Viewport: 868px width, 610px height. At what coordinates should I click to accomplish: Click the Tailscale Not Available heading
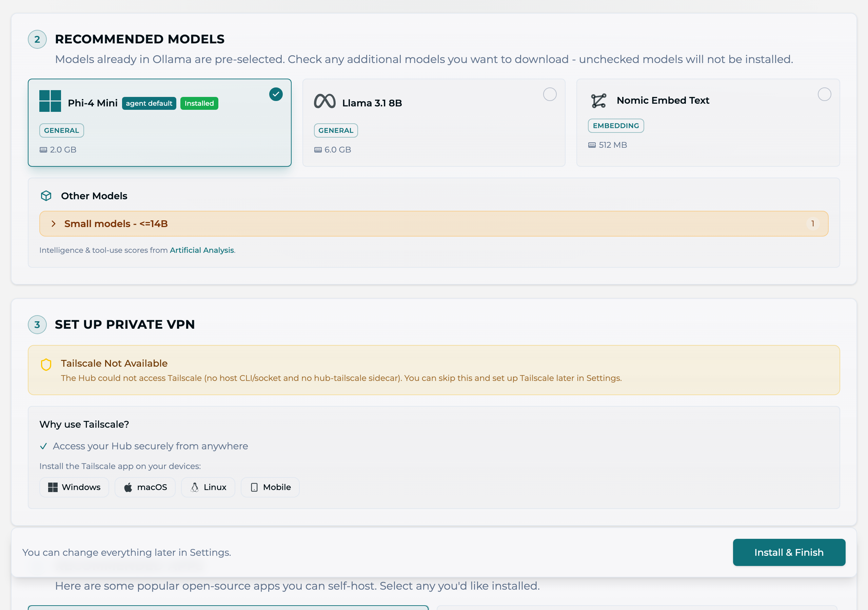tap(114, 363)
